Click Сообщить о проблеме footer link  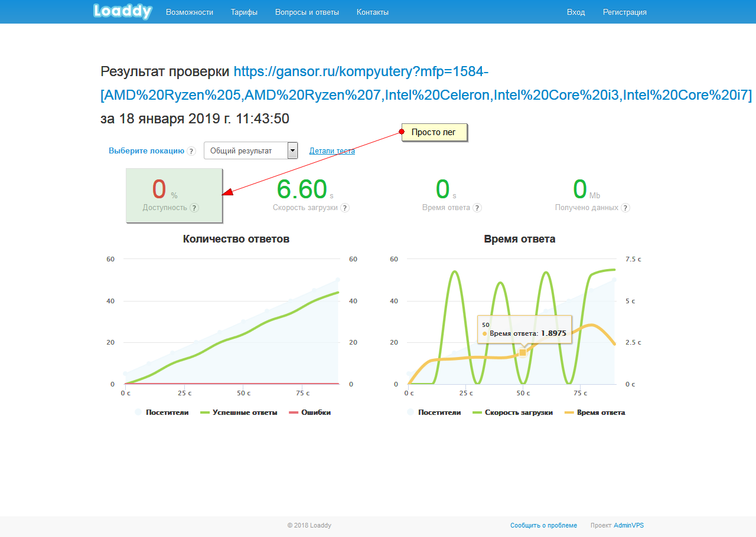(x=543, y=525)
